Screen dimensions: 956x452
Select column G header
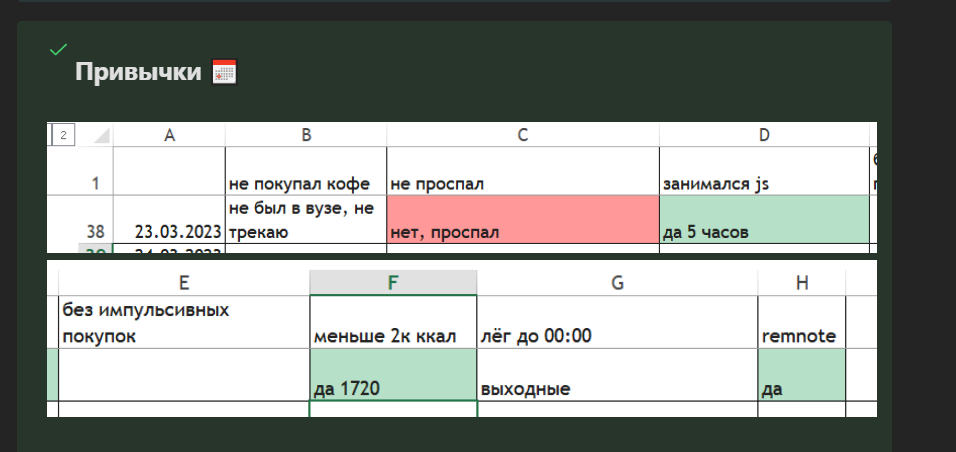click(x=618, y=282)
